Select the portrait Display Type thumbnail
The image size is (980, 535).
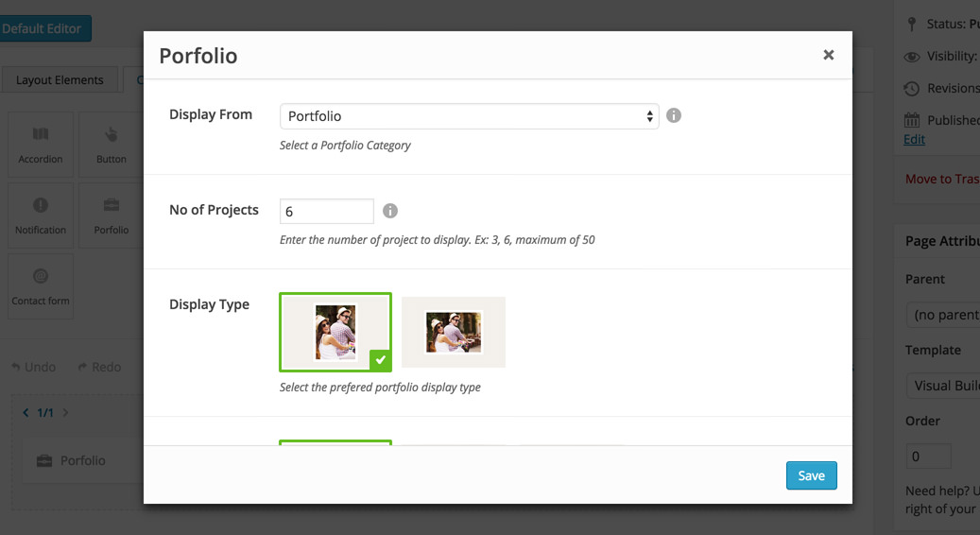tap(335, 332)
